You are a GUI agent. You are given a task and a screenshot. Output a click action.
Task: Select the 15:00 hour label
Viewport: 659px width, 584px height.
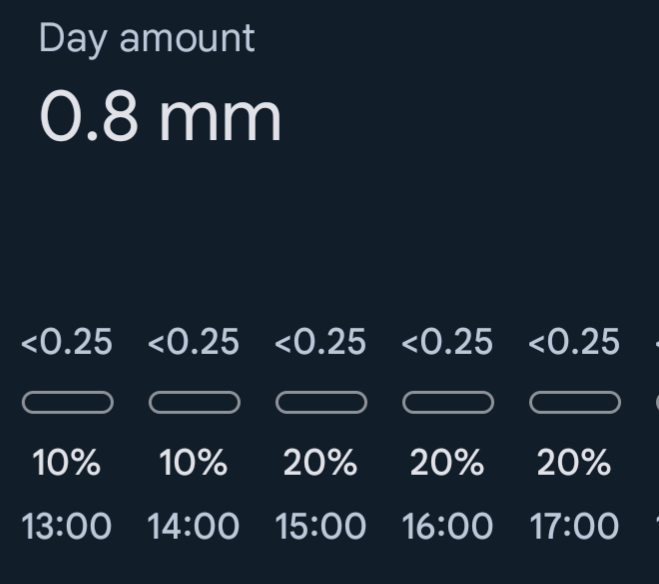[321, 526]
